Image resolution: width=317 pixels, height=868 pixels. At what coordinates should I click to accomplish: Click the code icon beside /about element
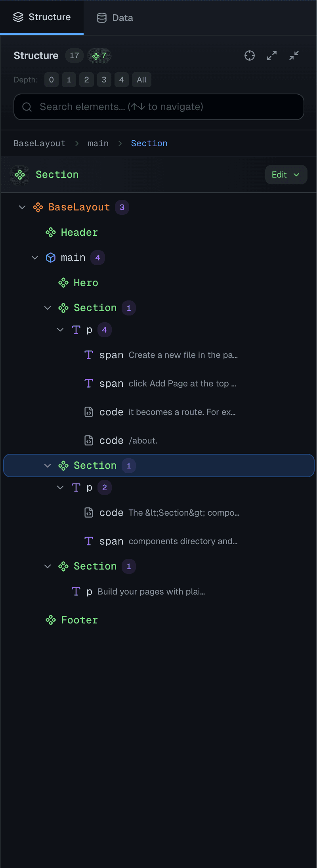pos(89,440)
